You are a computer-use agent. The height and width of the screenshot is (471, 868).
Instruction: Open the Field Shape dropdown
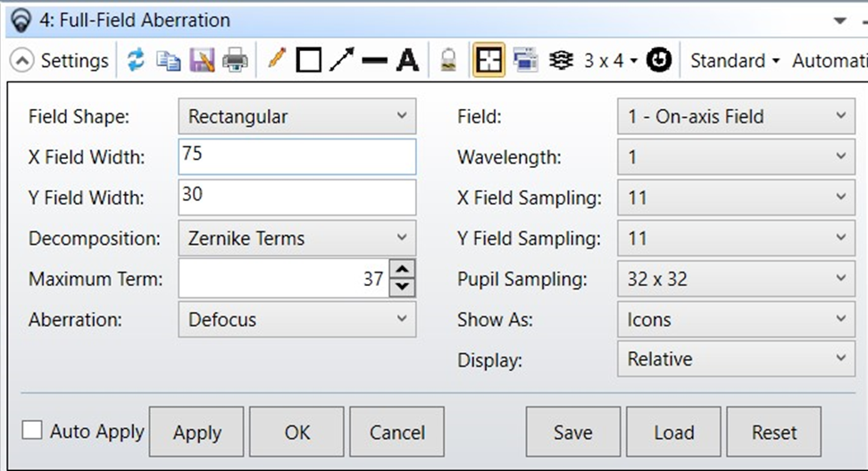(296, 116)
